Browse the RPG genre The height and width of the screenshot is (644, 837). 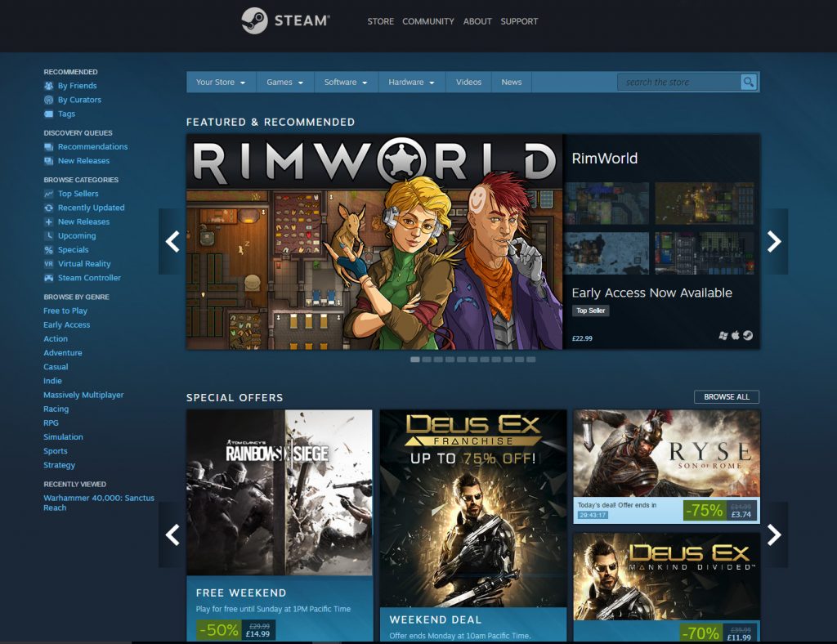click(51, 423)
